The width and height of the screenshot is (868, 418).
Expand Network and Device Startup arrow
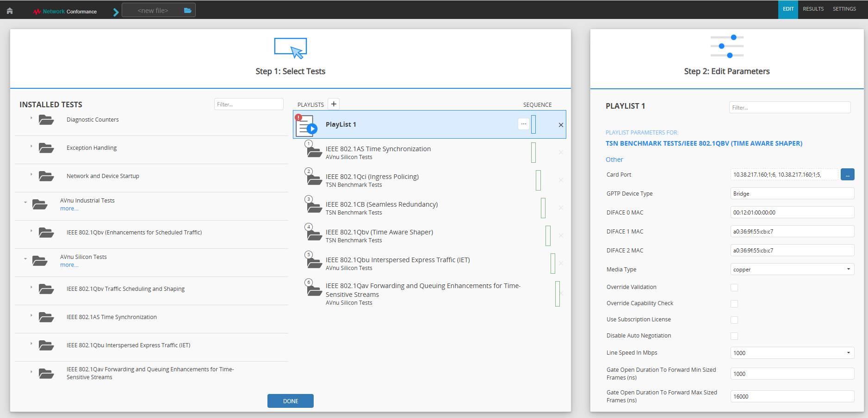pyautogui.click(x=31, y=175)
